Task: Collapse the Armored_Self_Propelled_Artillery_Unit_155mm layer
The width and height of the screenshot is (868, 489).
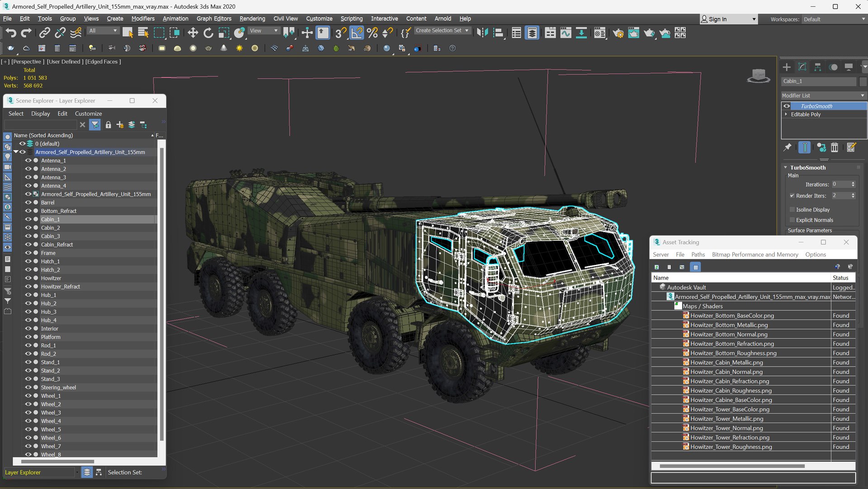Action: tap(15, 152)
